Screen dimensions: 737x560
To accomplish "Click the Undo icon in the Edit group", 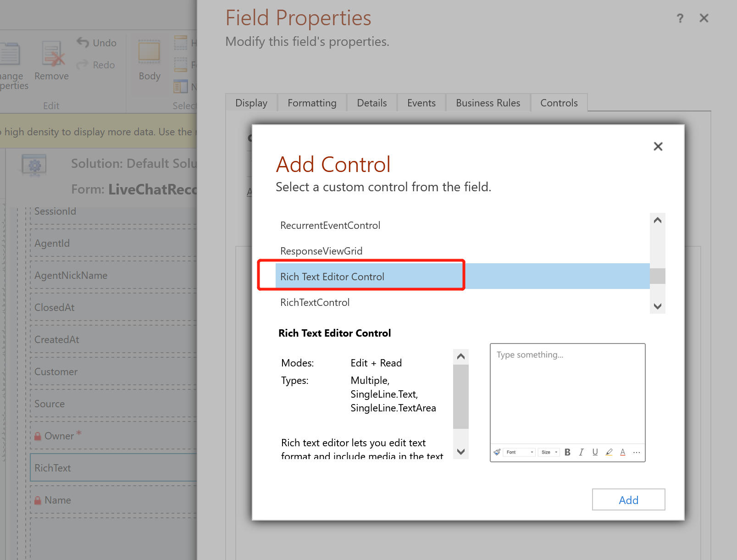I will pos(83,42).
